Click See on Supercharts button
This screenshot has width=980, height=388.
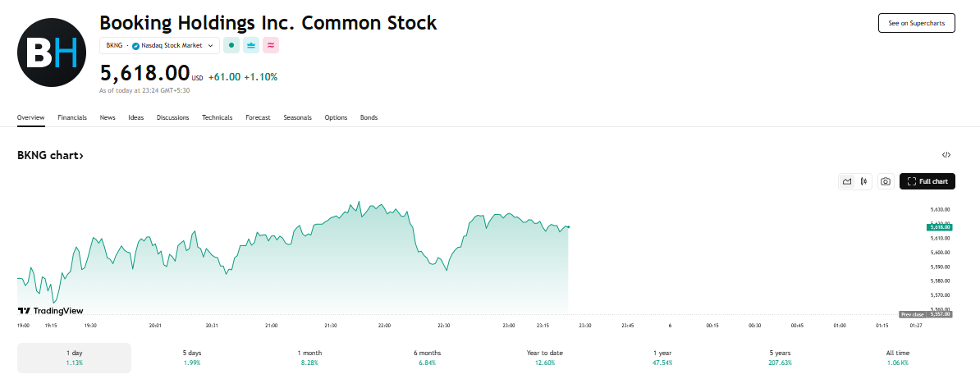tap(917, 23)
